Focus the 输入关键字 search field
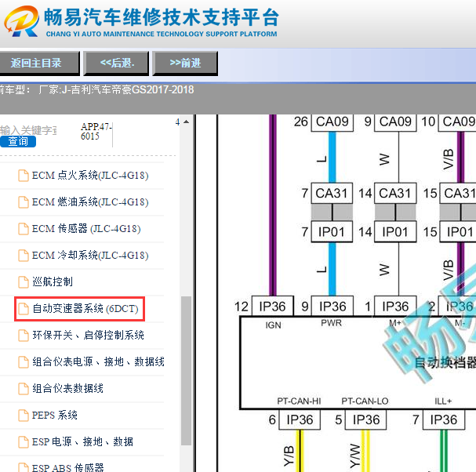The image size is (476, 472). 28,130
